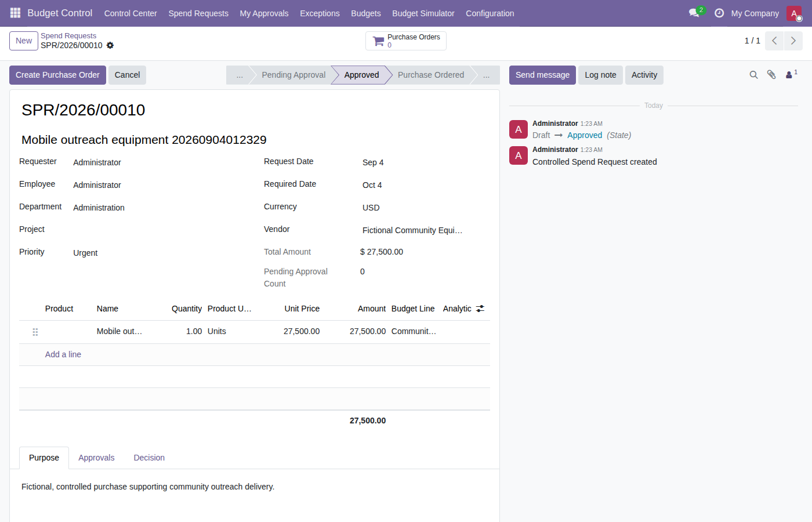The height and width of the screenshot is (522, 812).
Task: Click Create Purchase Order button
Action: (57, 75)
